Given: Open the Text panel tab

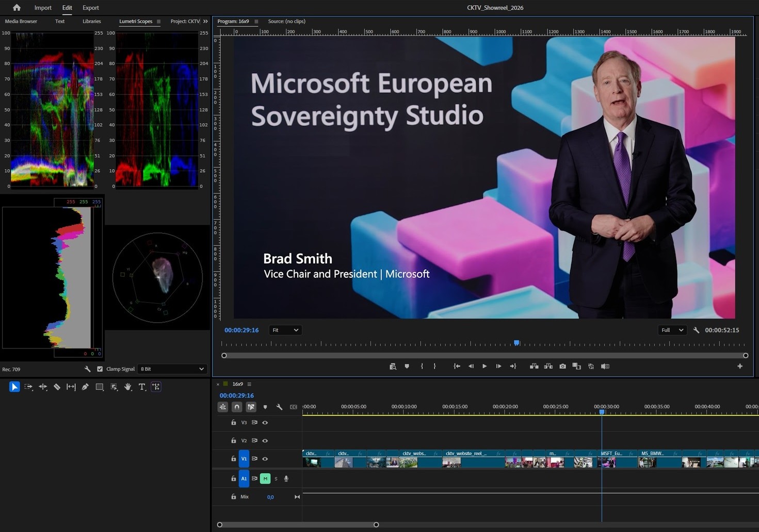Looking at the screenshot, I should tap(60, 22).
